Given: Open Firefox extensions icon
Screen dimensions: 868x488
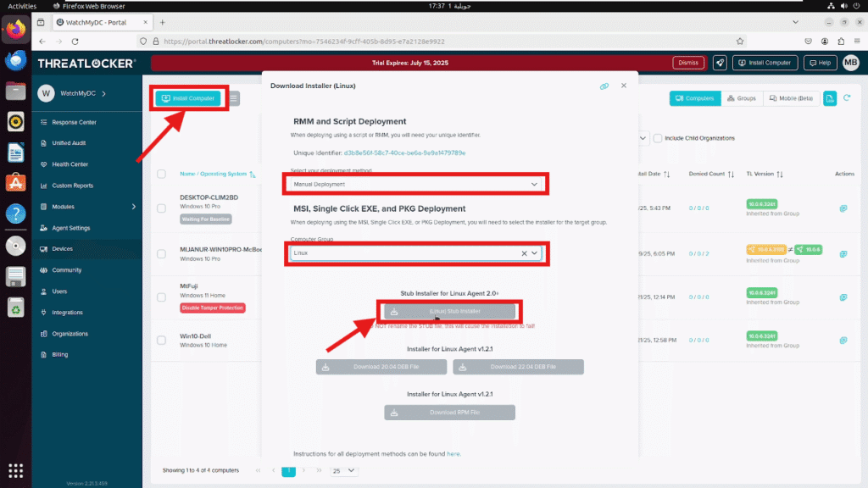Looking at the screenshot, I should point(841,42).
